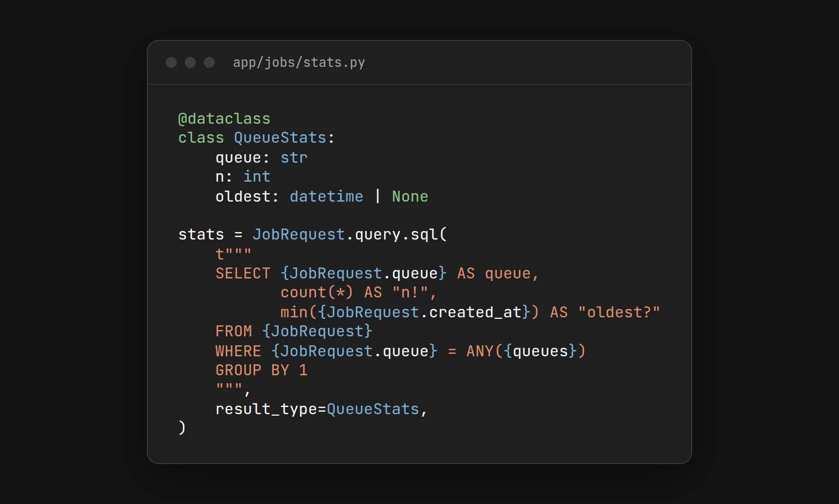Click the GROUP BY 1 line
839x504 pixels.
261,370
